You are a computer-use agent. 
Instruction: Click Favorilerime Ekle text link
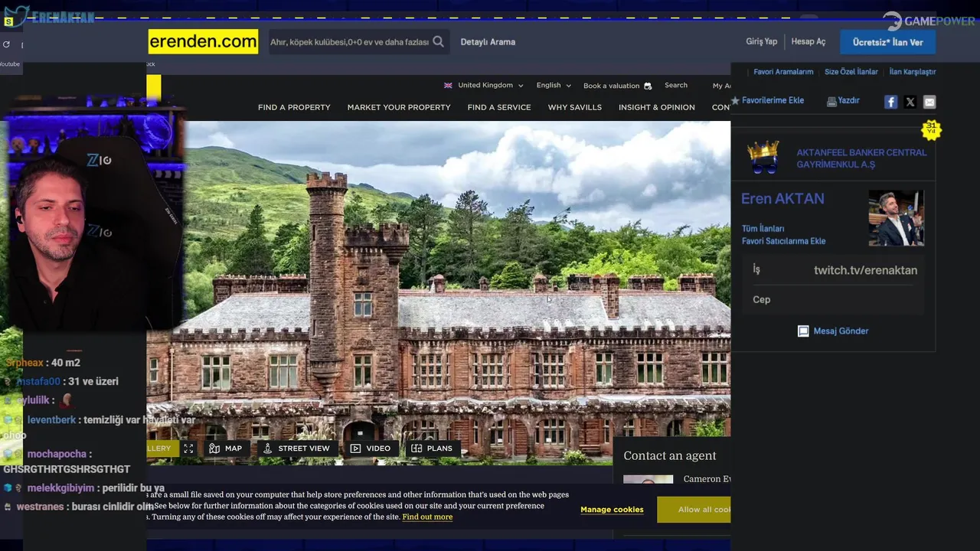click(773, 100)
